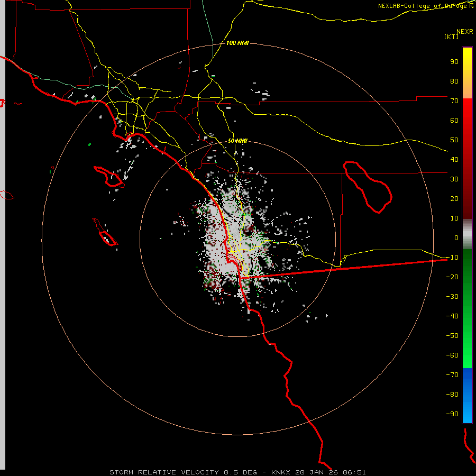Click the 100 NMI range ring label
This screenshot has height=476, width=476.
click(237, 43)
